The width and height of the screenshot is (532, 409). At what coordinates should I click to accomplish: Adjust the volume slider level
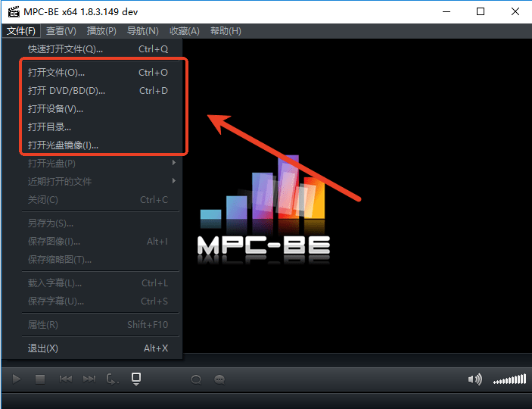pos(509,379)
